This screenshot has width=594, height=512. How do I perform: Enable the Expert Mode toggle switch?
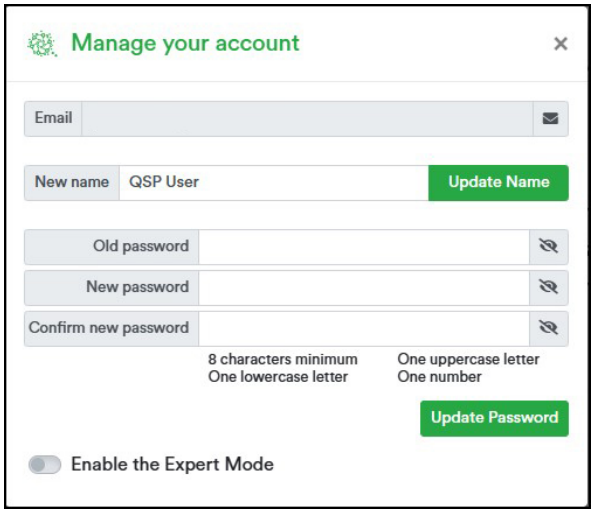click(45, 465)
